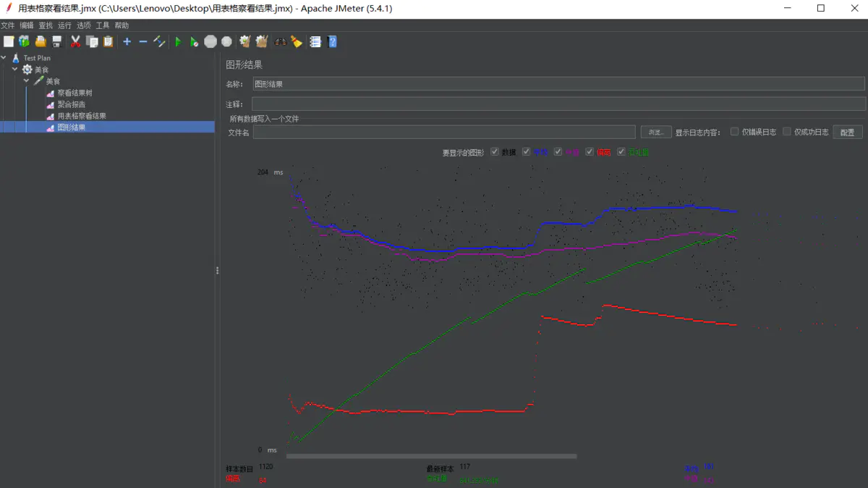Open the 工具 menu
Screen dimensions: 868x488
(x=103, y=25)
